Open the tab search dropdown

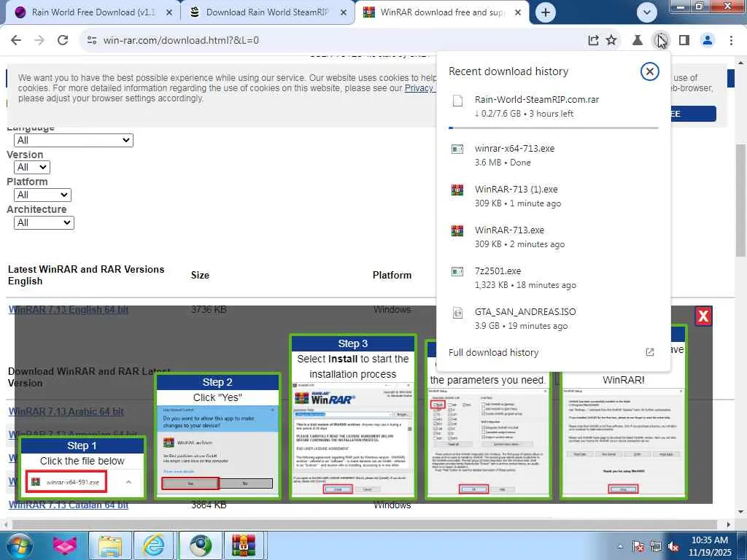coord(646,12)
